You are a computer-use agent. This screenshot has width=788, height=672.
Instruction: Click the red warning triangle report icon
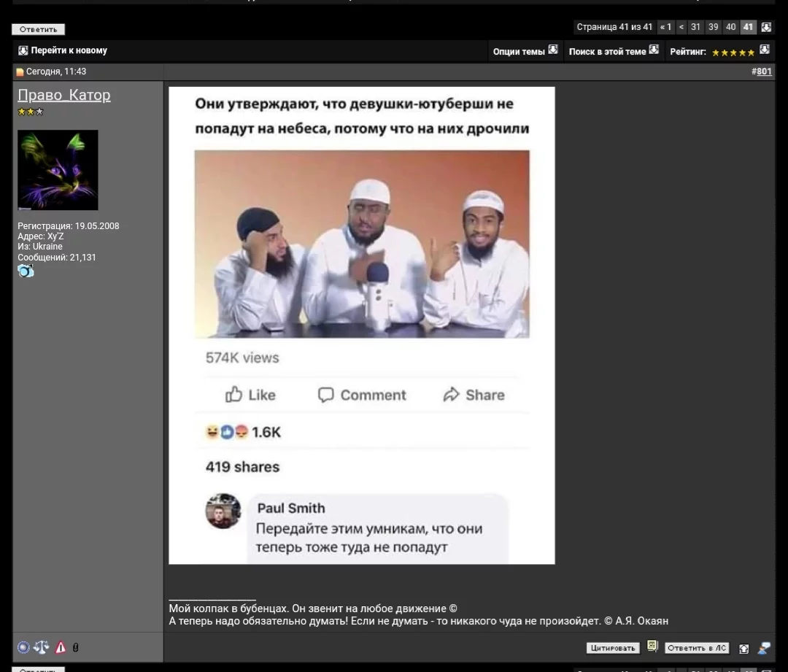tap(61, 647)
